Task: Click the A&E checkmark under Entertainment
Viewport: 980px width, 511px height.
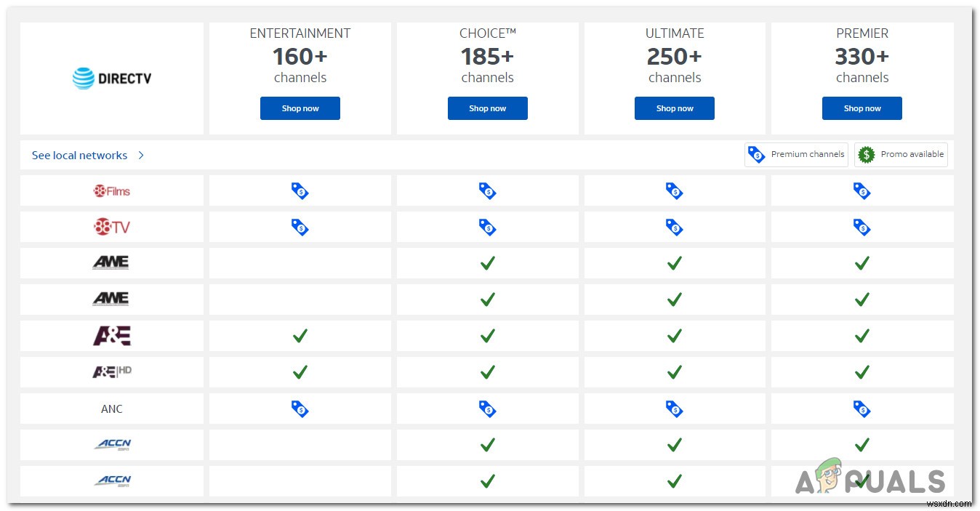Action: click(300, 336)
